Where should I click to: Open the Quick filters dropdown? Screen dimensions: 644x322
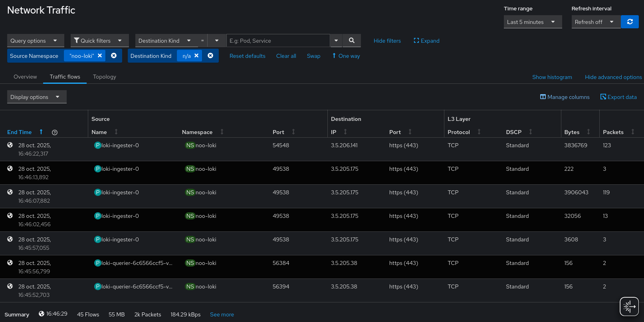pyautogui.click(x=99, y=41)
